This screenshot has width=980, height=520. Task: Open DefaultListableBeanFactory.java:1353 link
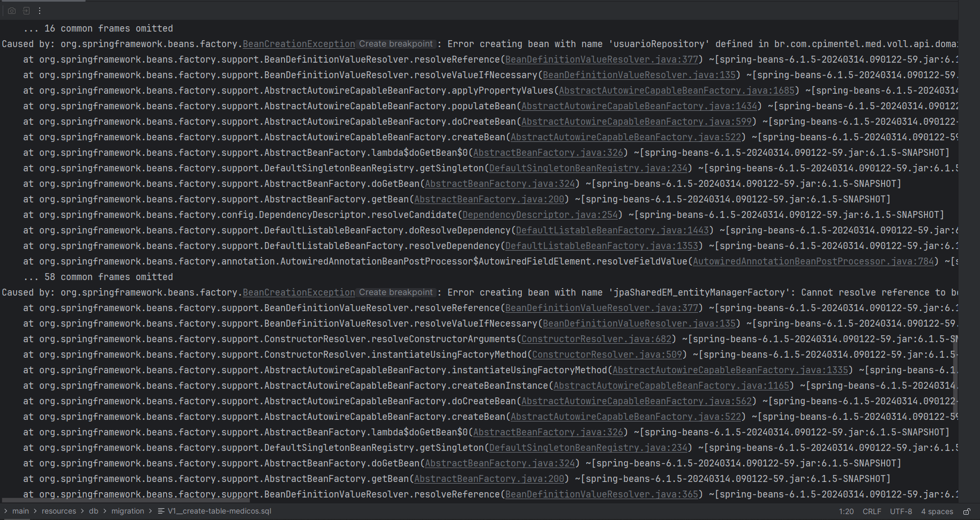(602, 246)
